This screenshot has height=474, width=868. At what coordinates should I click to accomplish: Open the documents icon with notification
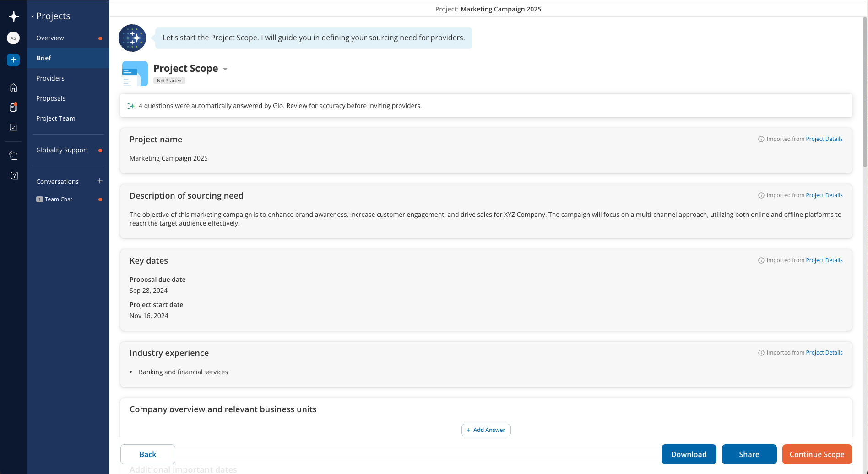13,108
